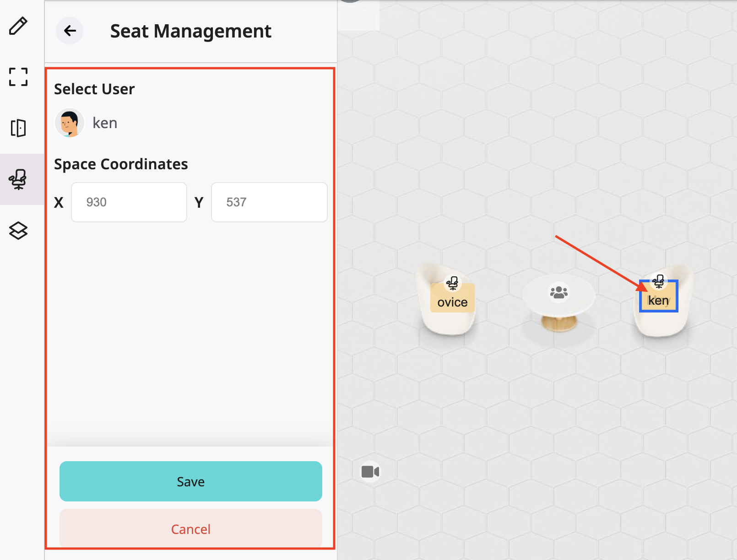Click ken's avatar thumbnail
737x560 pixels.
click(69, 123)
